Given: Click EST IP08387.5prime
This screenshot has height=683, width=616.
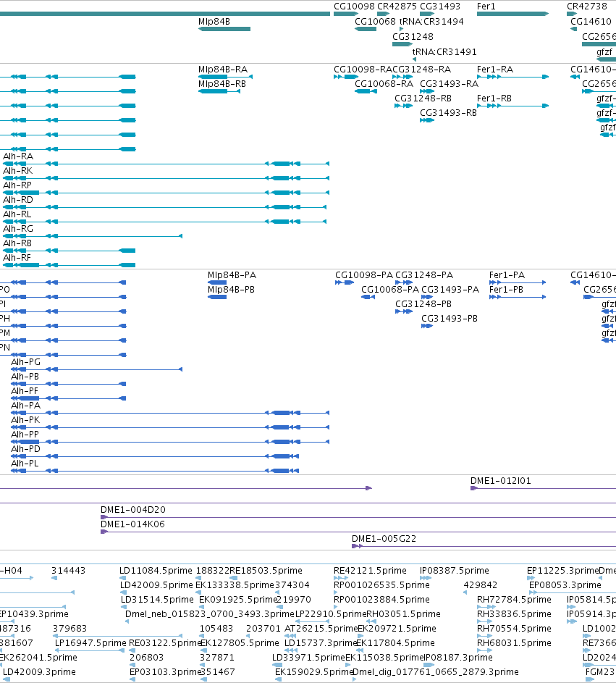Looking at the screenshot, I should (x=454, y=571).
